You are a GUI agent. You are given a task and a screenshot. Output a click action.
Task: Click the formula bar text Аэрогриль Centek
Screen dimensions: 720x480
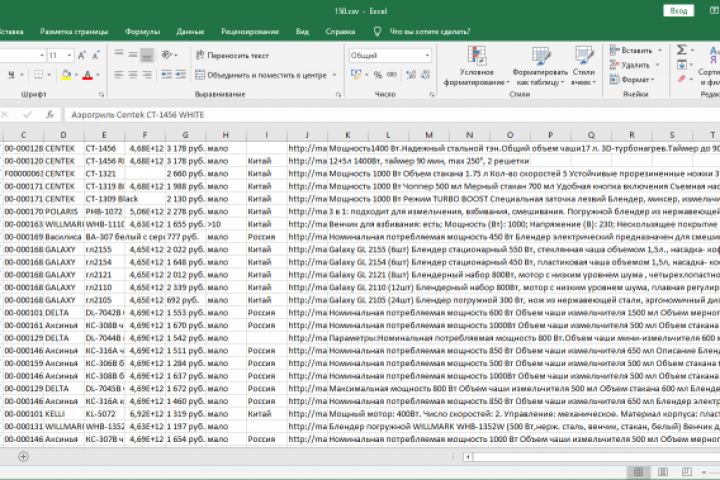click(x=138, y=114)
